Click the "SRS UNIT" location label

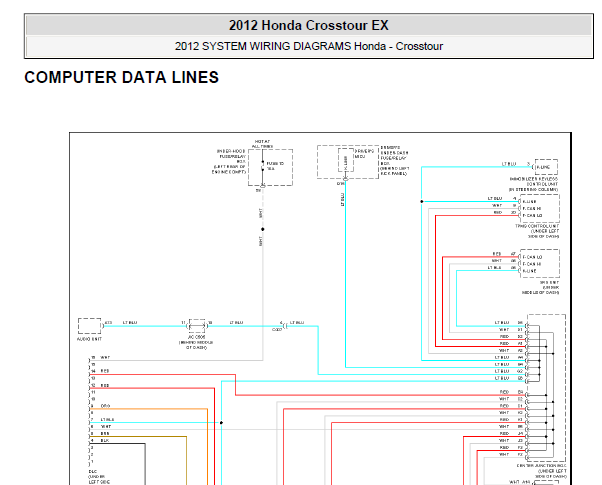pyautogui.click(x=541, y=287)
